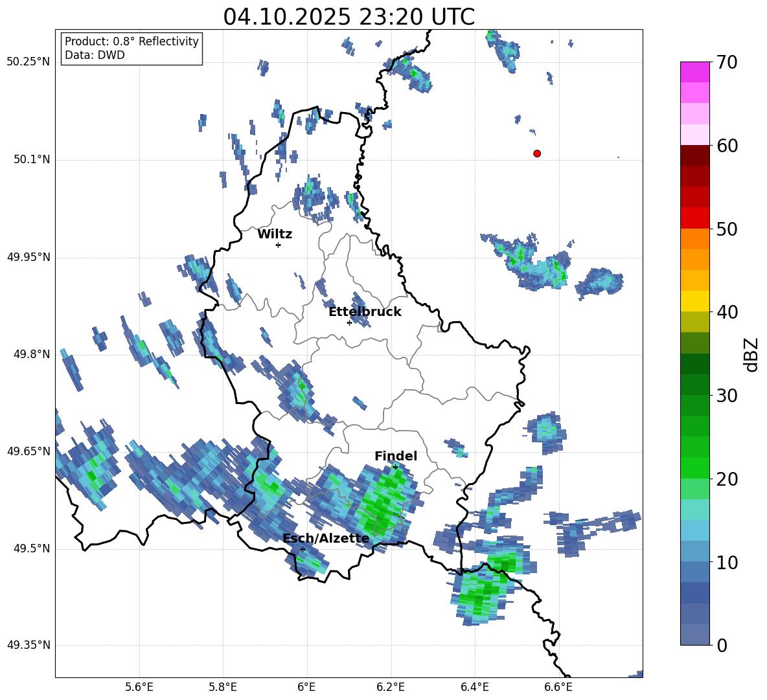Click the cross marker under Wiltz

point(278,245)
